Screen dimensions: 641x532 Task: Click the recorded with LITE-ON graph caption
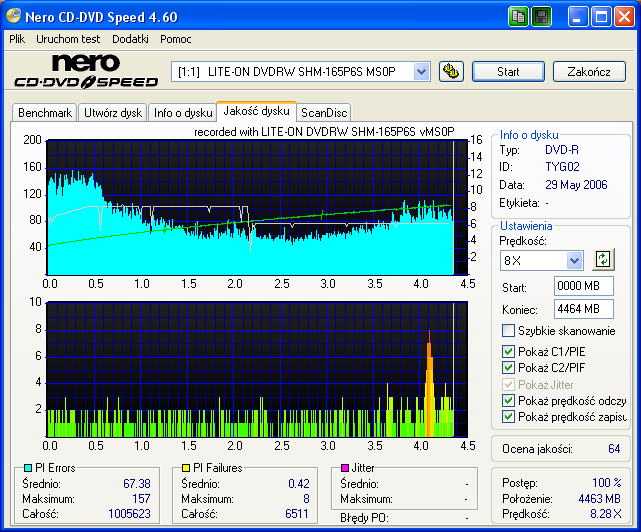pos(324,132)
